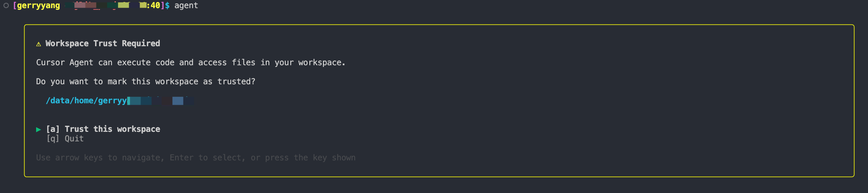The image size is (868, 193).
Task: Click the typed agent command
Action: click(x=186, y=5)
